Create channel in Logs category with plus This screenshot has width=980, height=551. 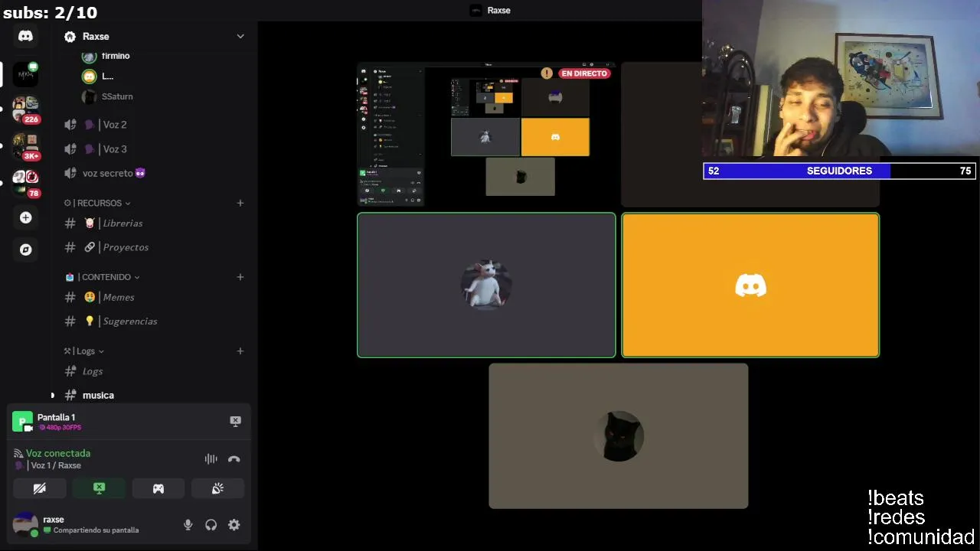click(x=240, y=351)
